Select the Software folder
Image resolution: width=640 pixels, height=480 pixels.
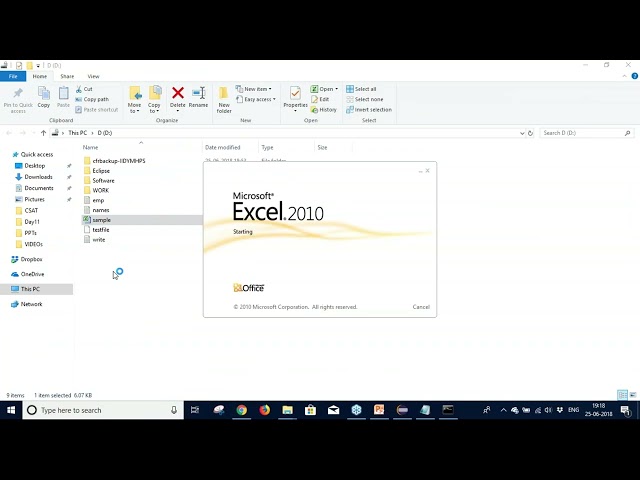(99, 180)
